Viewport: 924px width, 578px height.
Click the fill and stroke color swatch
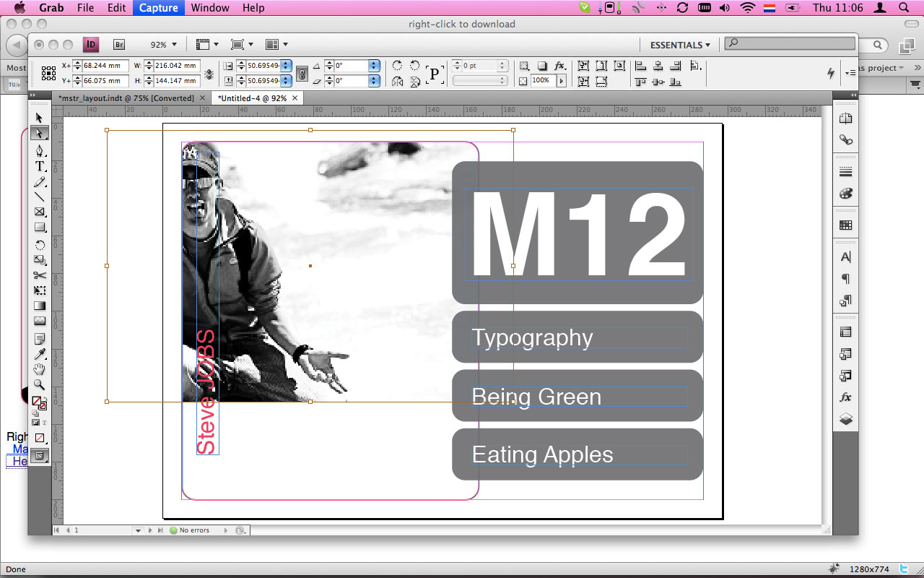point(38,402)
